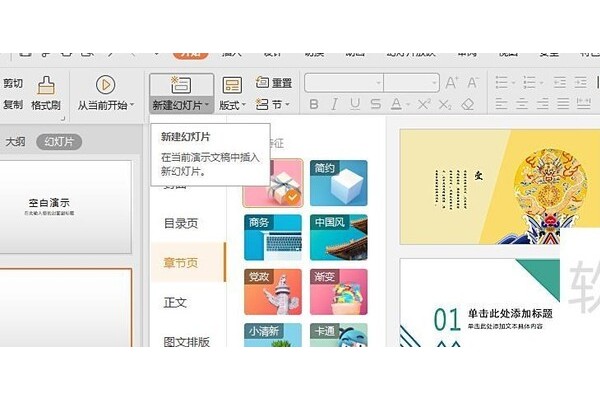Viewport: 600px width, 400px height.
Task: Toggle Strikethrough formatting
Action: click(x=375, y=104)
